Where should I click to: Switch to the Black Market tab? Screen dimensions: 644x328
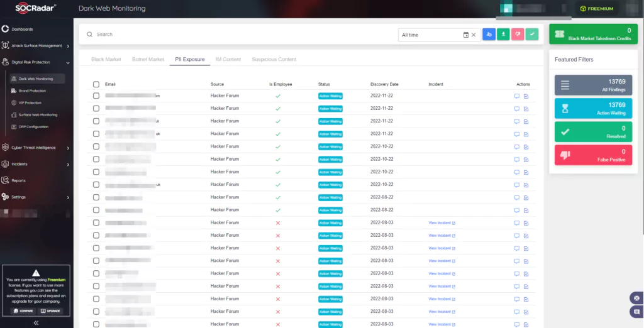106,59
